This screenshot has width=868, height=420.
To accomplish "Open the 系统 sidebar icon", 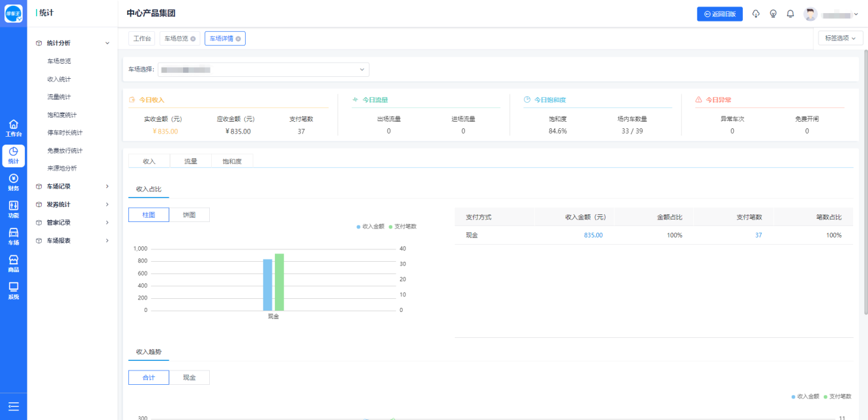I will 13,290.
